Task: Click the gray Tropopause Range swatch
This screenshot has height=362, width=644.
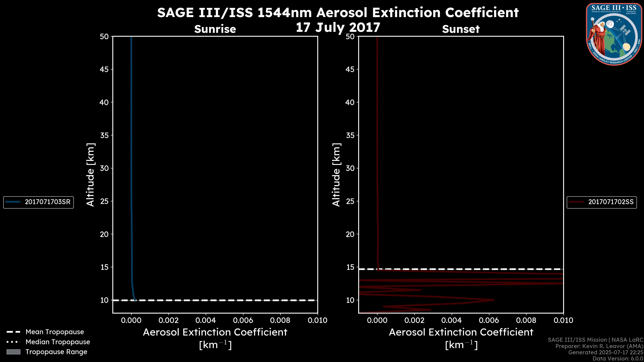Action: click(13, 352)
